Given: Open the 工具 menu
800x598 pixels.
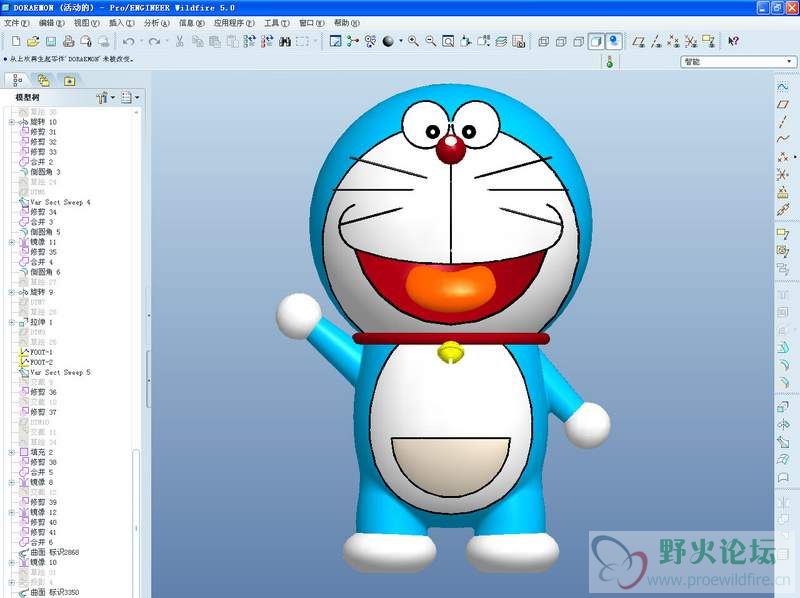Looking at the screenshot, I should 276,23.
